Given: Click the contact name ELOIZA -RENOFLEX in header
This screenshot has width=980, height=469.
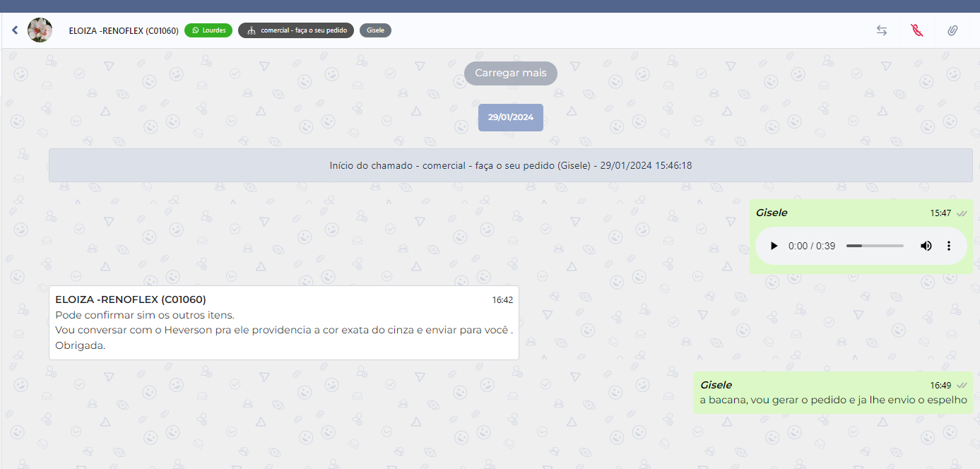Looking at the screenshot, I should 124,30.
